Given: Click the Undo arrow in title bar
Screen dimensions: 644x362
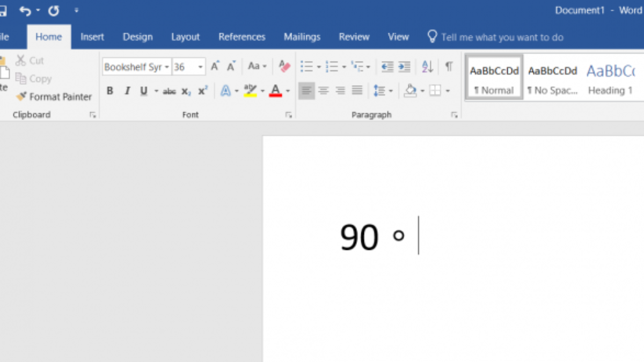Looking at the screenshot, I should [25, 10].
